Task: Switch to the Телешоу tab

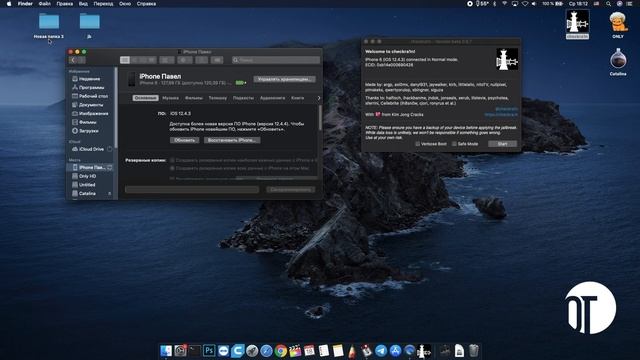Action: 218,98
